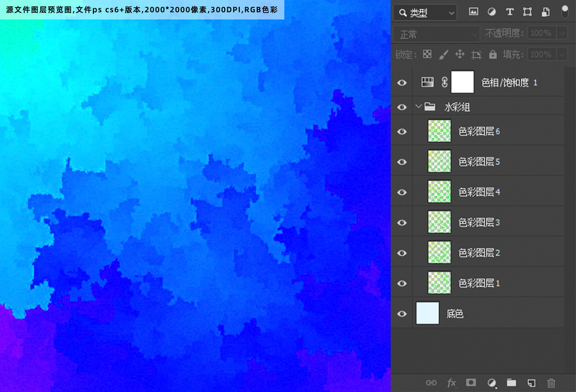Screen dimensions: 576x392
Task: Create new fill or adjustment layer
Action: pos(492,383)
